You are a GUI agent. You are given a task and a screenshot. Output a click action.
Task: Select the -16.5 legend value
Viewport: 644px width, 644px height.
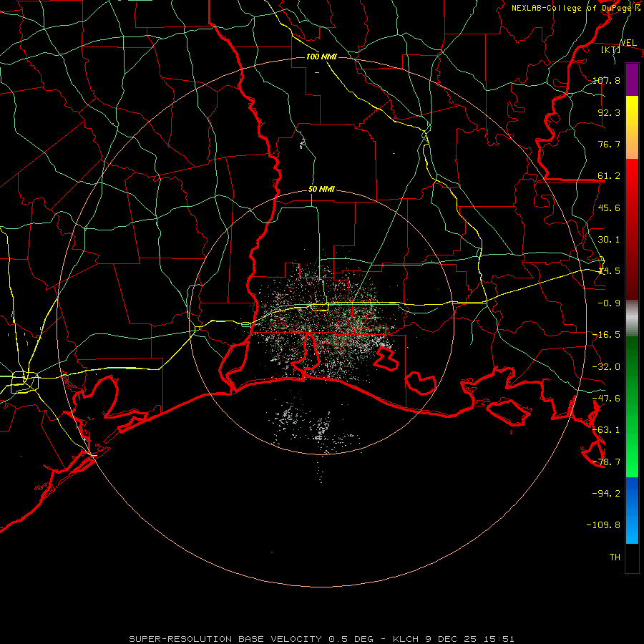(606, 335)
